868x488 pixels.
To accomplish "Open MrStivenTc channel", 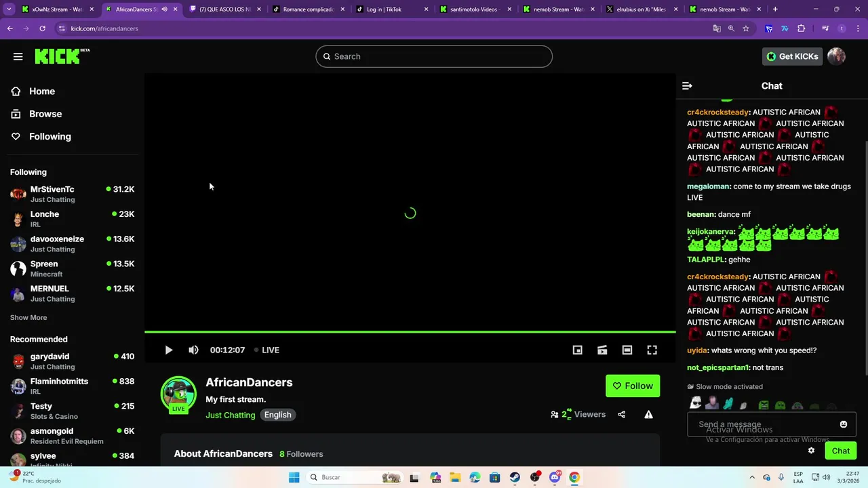I will (x=72, y=195).
